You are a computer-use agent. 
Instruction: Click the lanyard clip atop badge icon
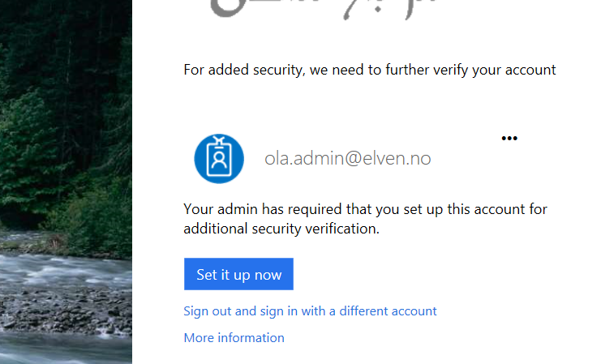pos(219,140)
